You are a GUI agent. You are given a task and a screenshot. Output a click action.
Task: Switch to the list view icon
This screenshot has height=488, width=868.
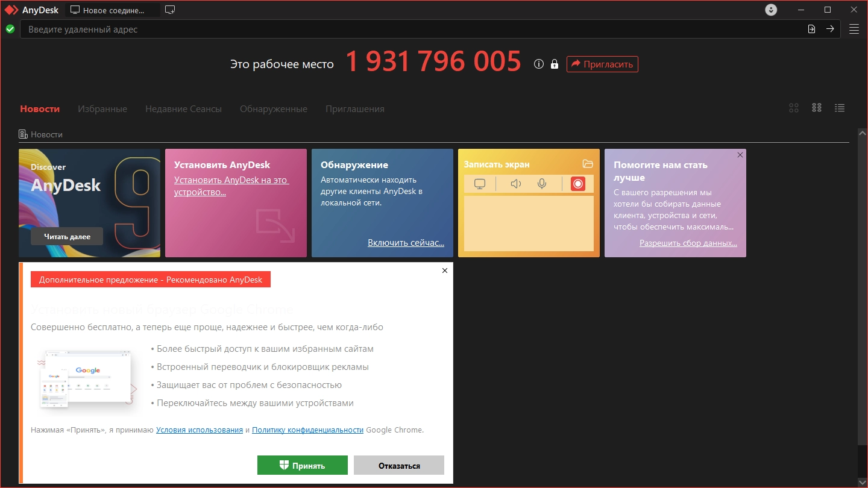coord(840,108)
